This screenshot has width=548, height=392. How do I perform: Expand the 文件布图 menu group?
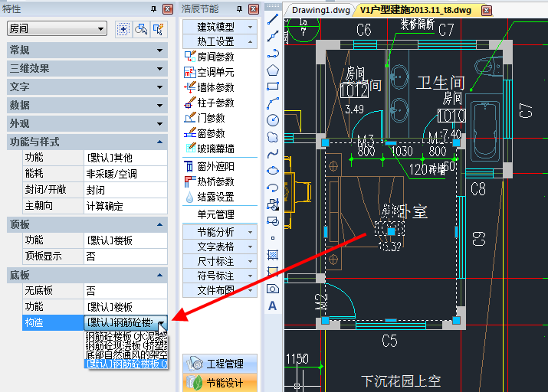coord(220,290)
